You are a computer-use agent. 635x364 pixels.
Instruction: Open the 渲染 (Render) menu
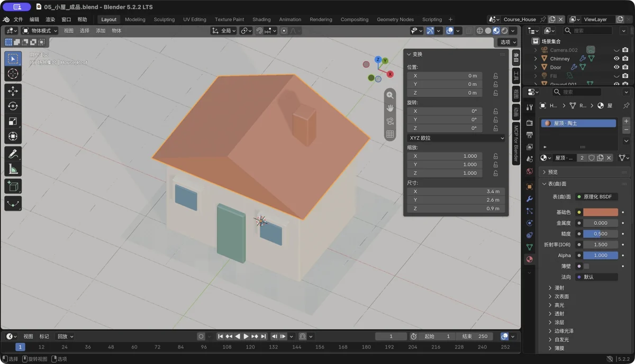[x=50, y=20]
